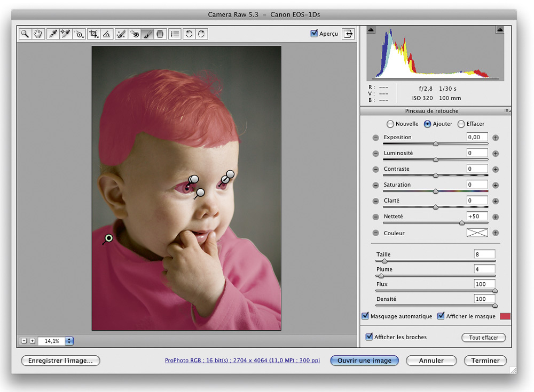Select the active green pin on shoulder
The height and width of the screenshot is (392, 534).
tap(108, 238)
